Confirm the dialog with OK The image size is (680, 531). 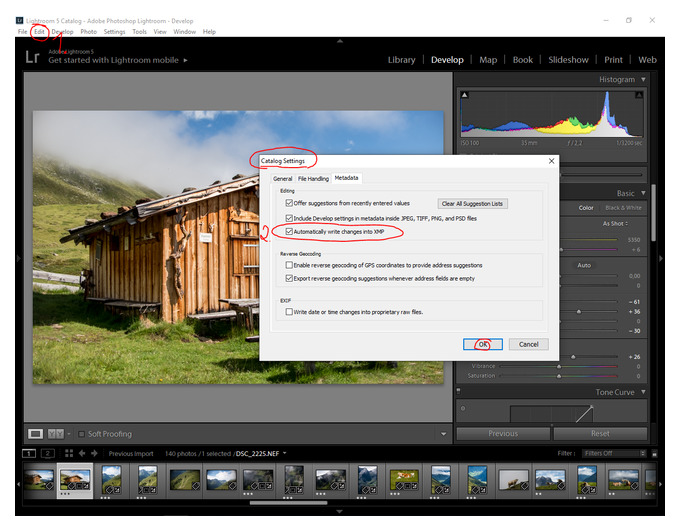pyautogui.click(x=483, y=344)
